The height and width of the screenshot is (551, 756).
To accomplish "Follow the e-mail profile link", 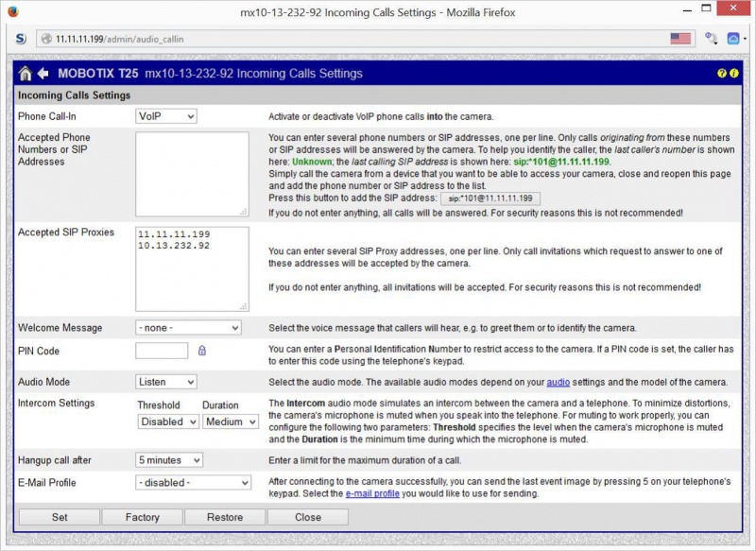I will (x=372, y=493).
